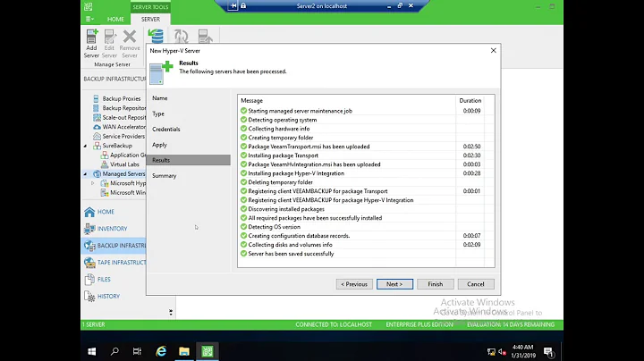
Task: Open taskbar search
Action: (114, 351)
